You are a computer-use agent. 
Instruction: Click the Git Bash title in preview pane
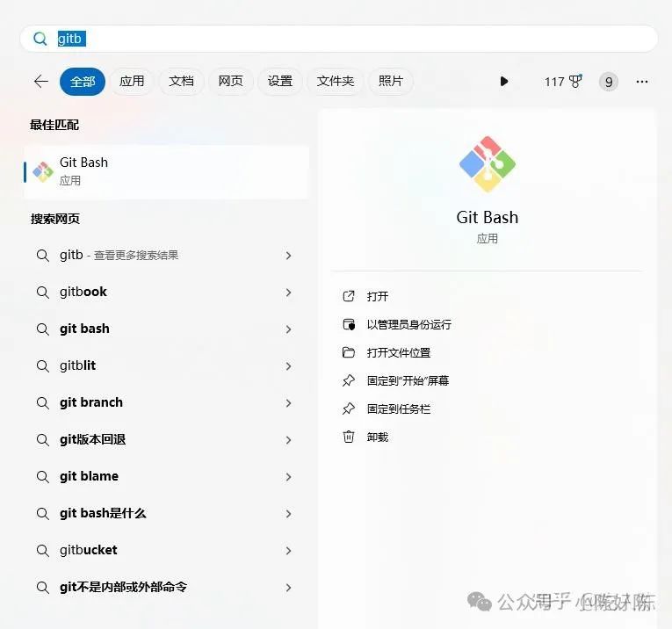(x=488, y=217)
